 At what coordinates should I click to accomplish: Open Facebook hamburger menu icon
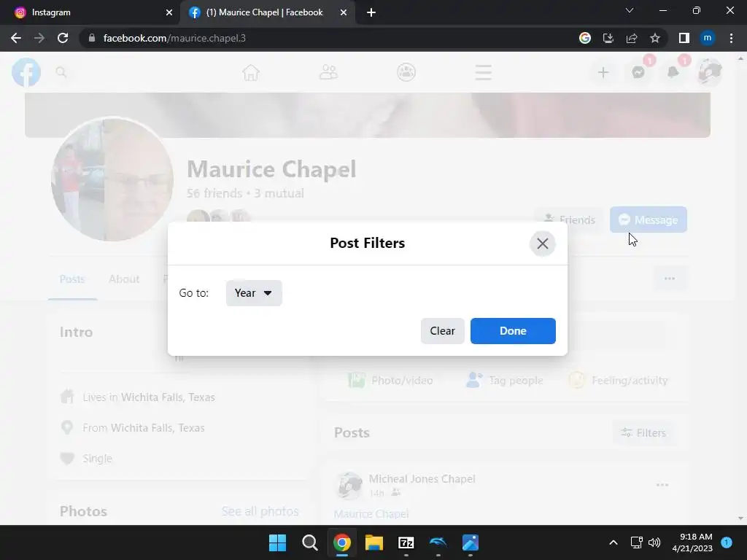(483, 72)
